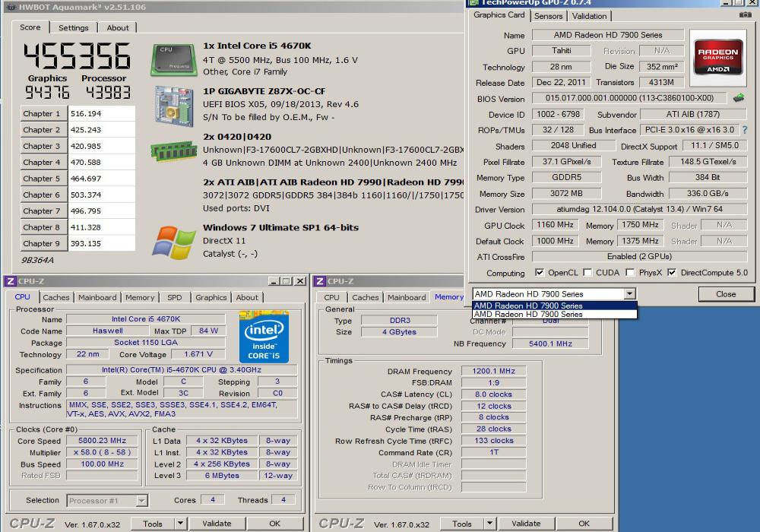
Task: Switch to GPU-Z Sensors tab
Action: click(548, 16)
